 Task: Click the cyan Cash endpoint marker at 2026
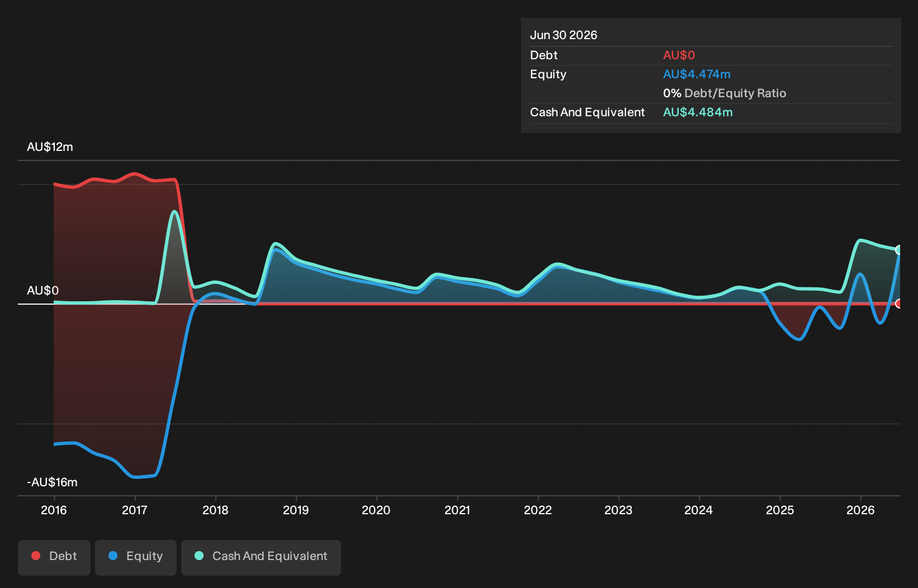(898, 250)
